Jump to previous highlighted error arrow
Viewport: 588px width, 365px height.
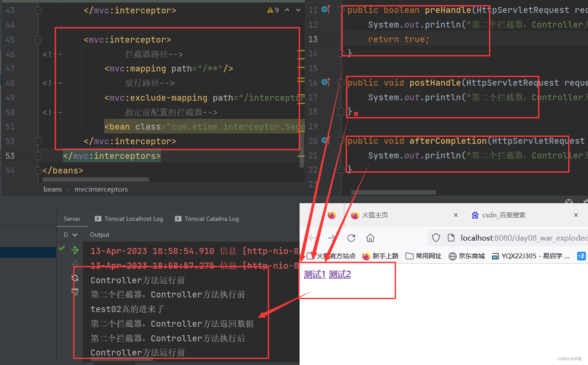(287, 10)
